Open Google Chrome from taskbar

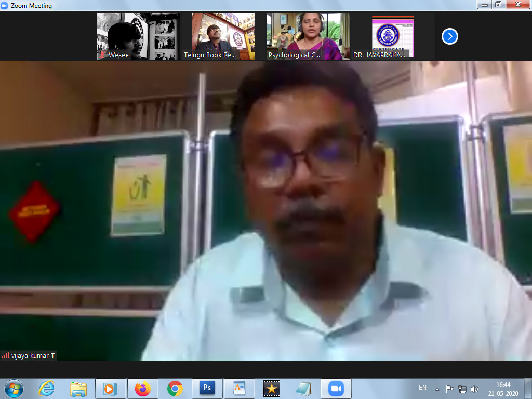[x=175, y=388]
